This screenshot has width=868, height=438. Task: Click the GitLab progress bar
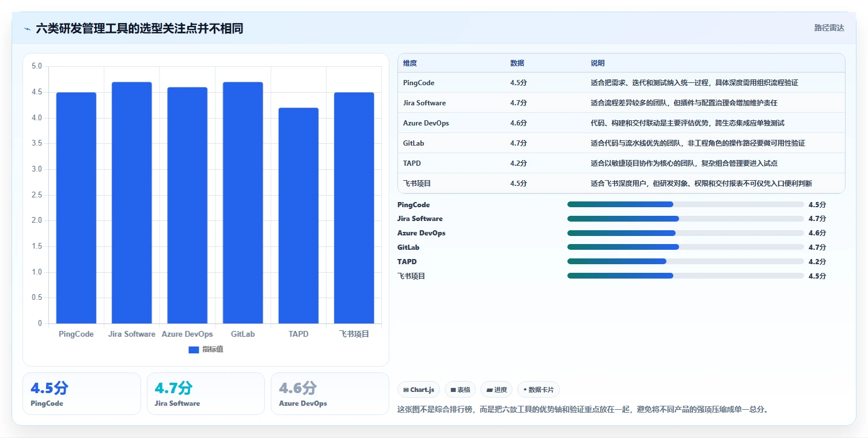[x=685, y=247]
